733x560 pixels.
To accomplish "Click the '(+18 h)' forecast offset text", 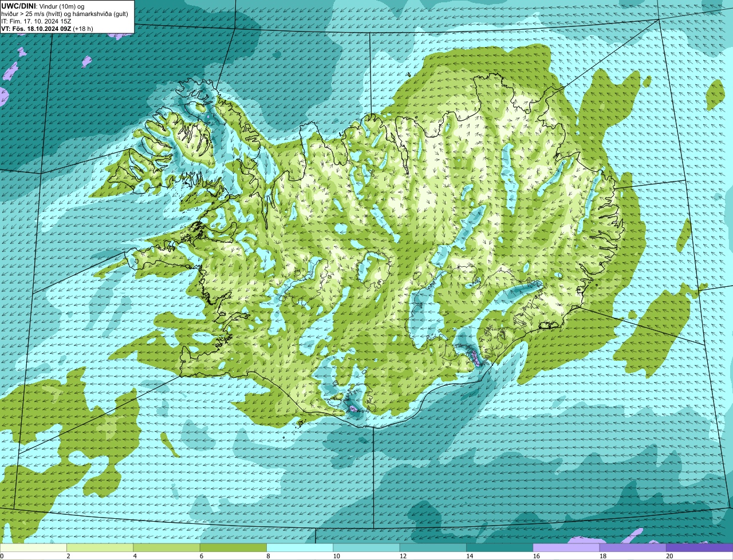I will [83, 29].
